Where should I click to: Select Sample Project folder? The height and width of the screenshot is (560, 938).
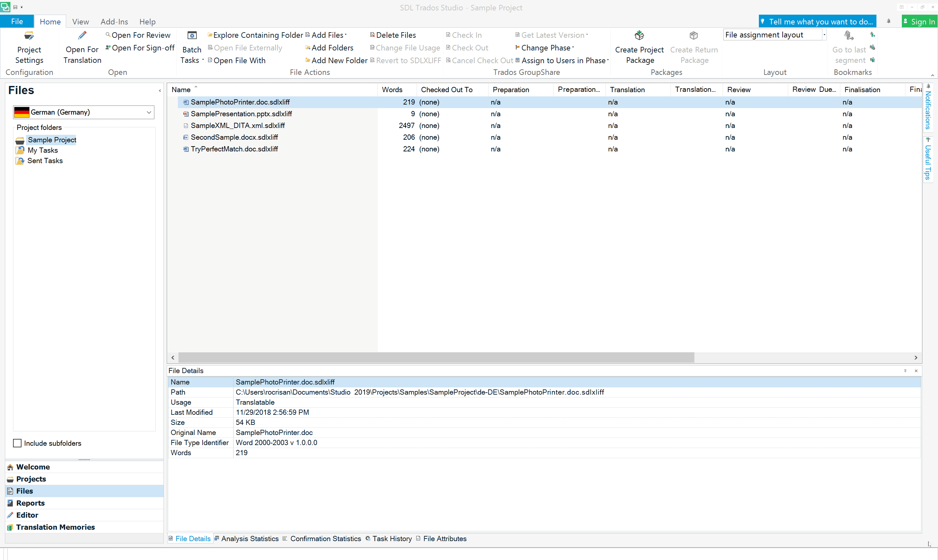52,140
